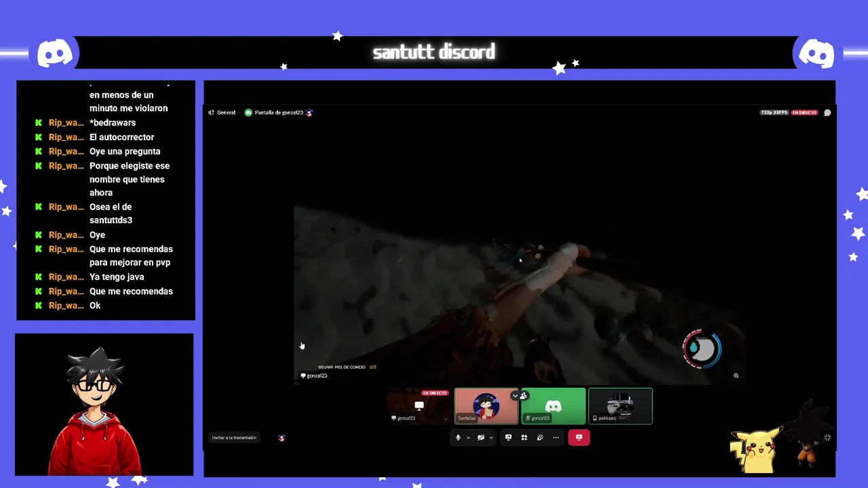This screenshot has height=488, width=868.
Task: Click the zoom magnifier icon on stream
Action: 736,375
